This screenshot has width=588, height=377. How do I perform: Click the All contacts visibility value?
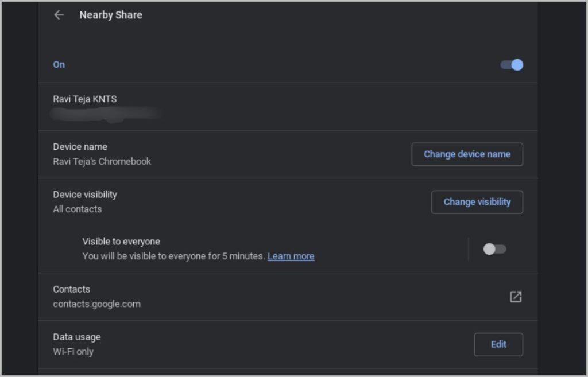(78, 209)
